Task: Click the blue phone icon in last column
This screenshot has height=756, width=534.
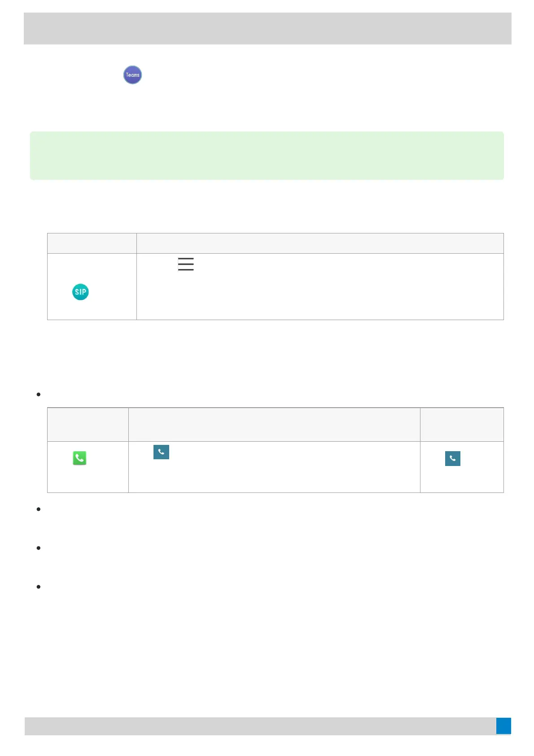Action: pyautogui.click(x=452, y=458)
